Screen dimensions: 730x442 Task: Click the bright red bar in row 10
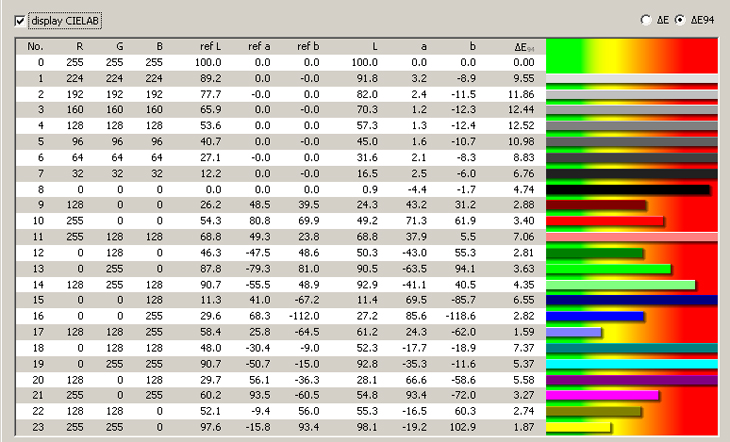605,220
